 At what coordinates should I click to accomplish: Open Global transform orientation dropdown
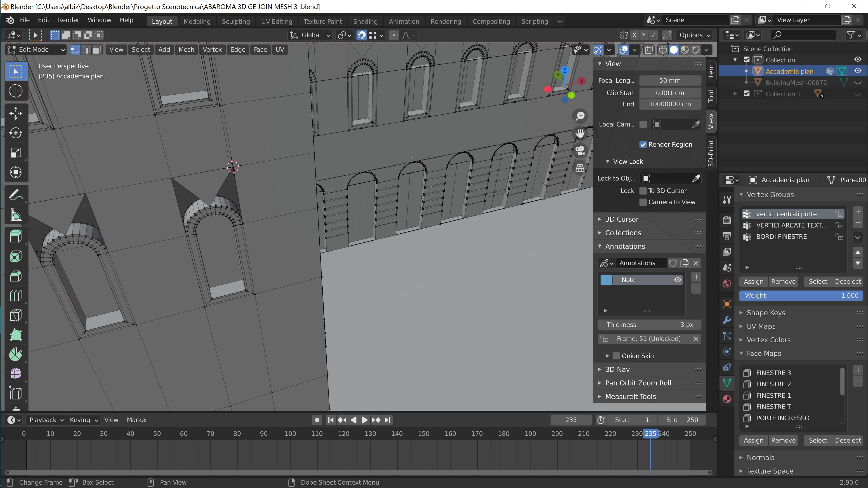pos(310,35)
